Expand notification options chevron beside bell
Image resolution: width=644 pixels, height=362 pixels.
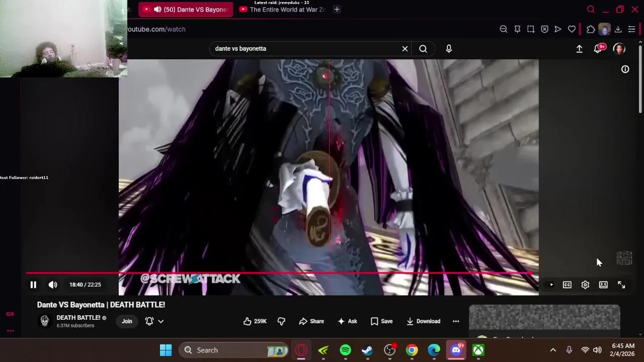click(x=161, y=321)
